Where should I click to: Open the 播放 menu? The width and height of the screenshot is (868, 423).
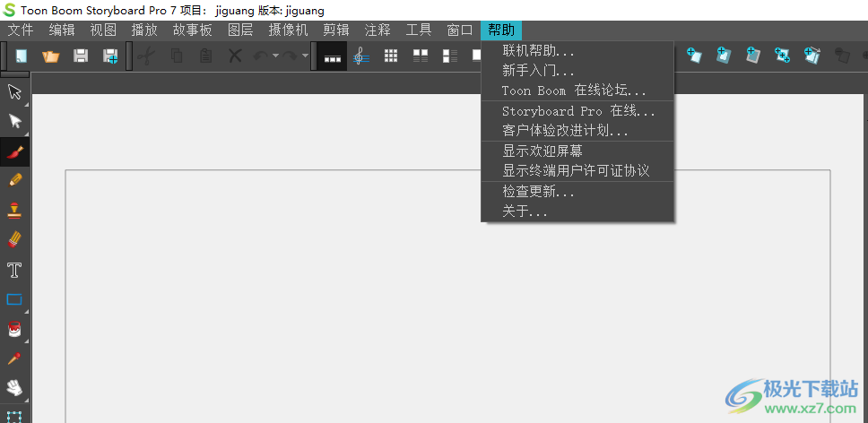pyautogui.click(x=144, y=30)
